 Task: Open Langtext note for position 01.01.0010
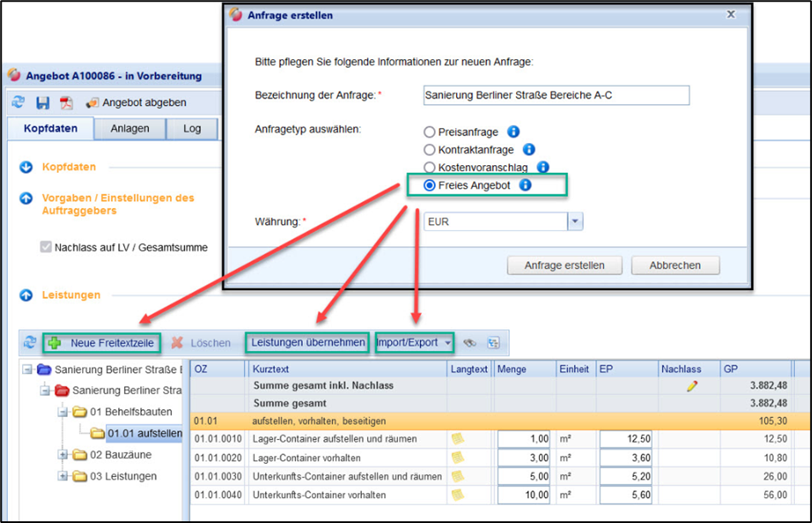pyautogui.click(x=458, y=439)
